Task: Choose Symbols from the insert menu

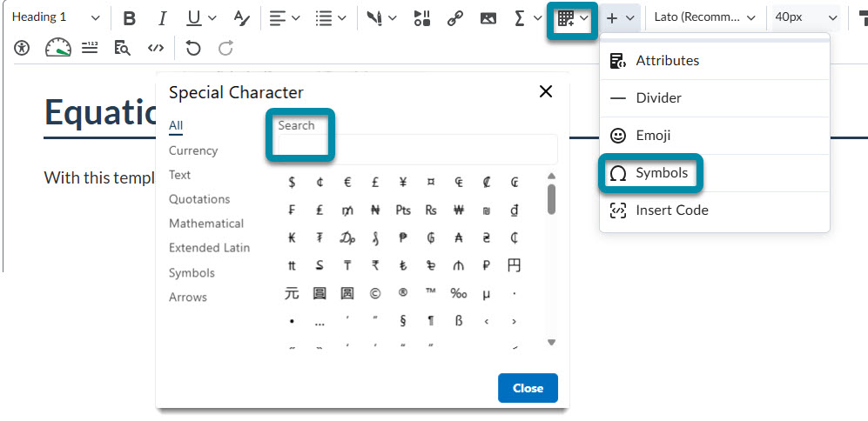Action: click(x=714, y=173)
